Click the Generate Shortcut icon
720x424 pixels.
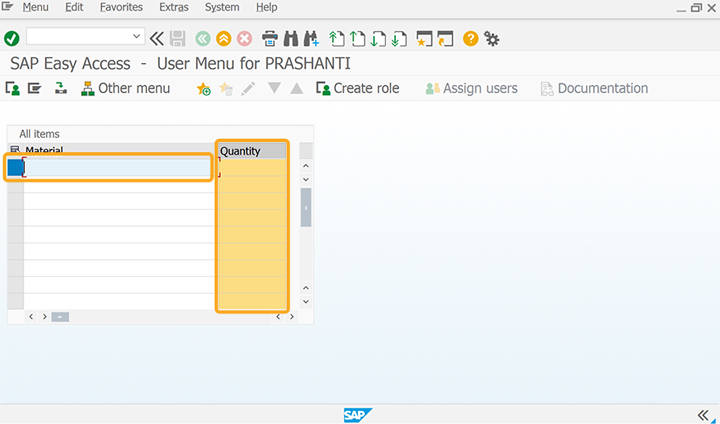click(445, 39)
